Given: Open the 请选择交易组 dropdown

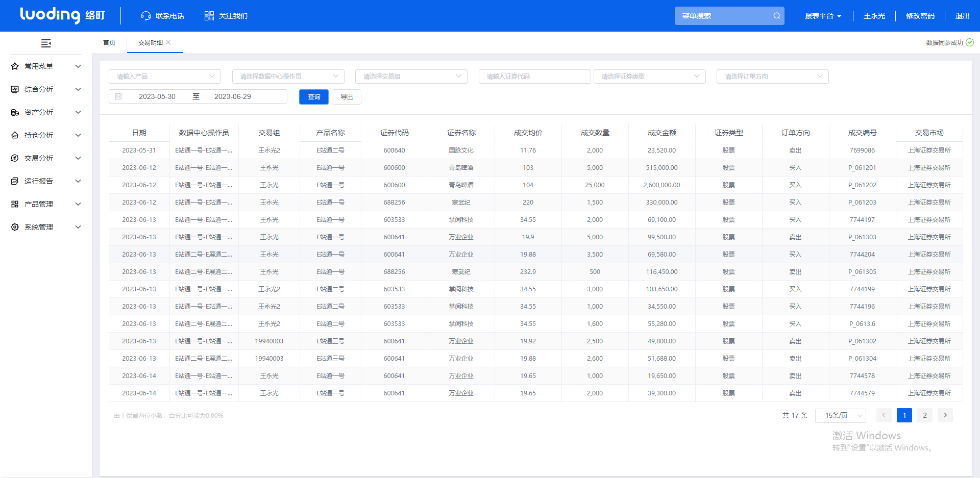Looking at the screenshot, I should pyautogui.click(x=411, y=77).
